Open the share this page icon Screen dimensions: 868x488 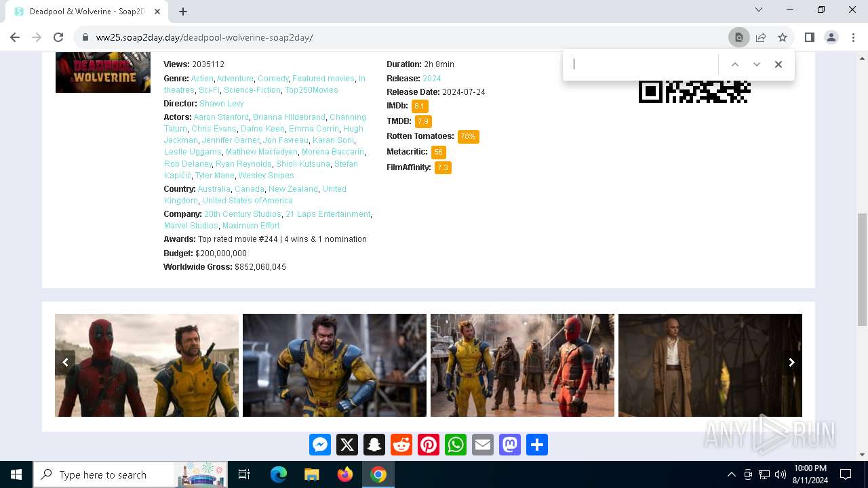point(761,37)
